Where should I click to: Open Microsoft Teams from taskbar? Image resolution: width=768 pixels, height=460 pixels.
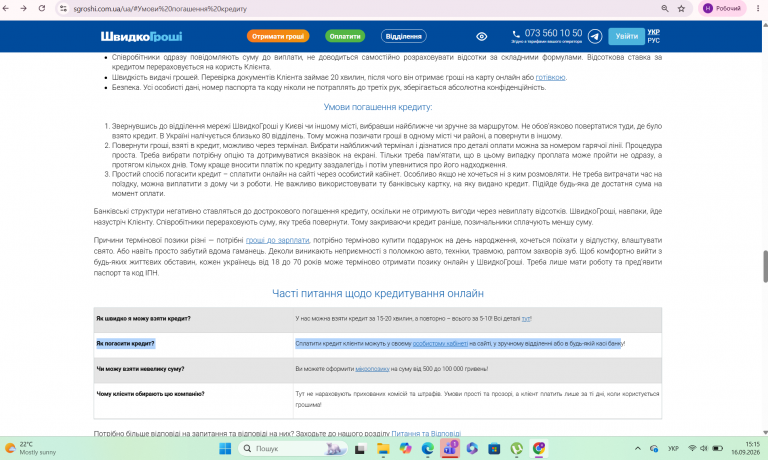pyautogui.click(x=450, y=448)
